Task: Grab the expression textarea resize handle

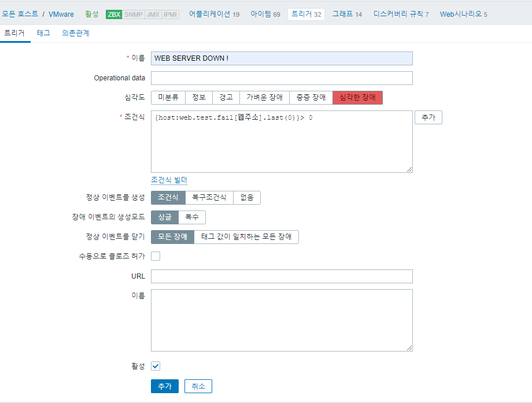Action: (409, 169)
